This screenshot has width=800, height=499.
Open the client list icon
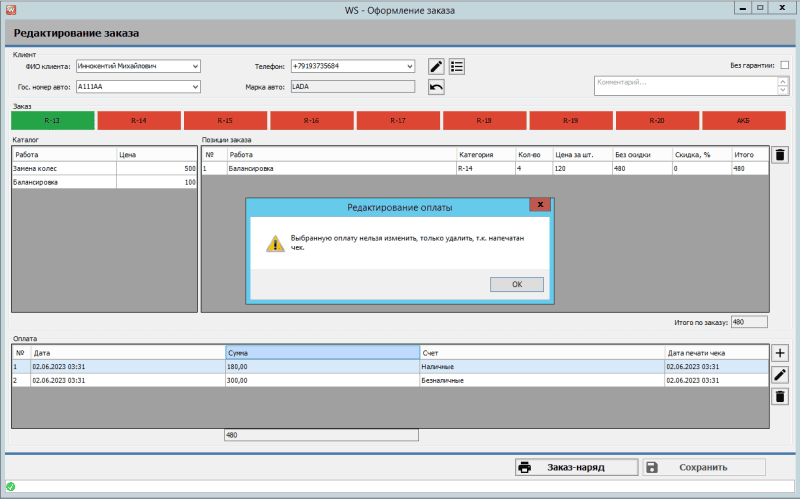point(456,66)
